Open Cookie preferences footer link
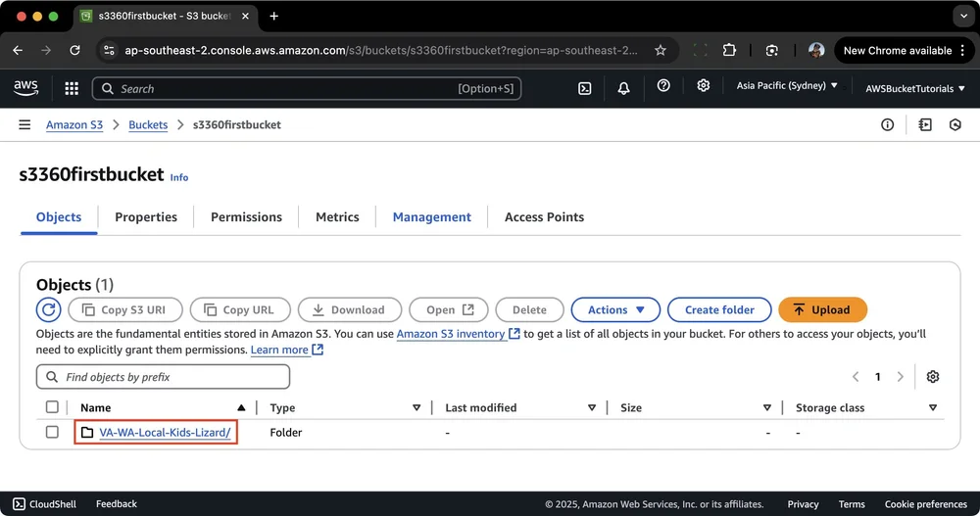Screen dimensions: 980x516 click(x=926, y=504)
